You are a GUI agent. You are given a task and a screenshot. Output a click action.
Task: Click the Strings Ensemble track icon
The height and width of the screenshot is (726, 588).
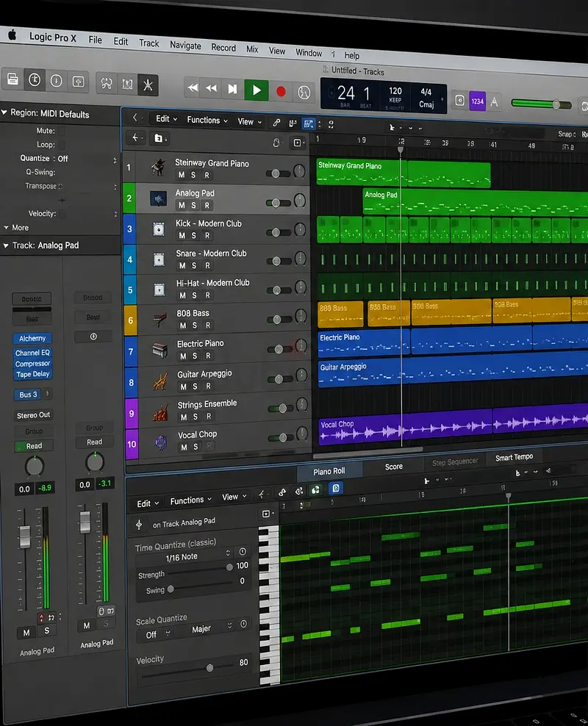coord(160,411)
